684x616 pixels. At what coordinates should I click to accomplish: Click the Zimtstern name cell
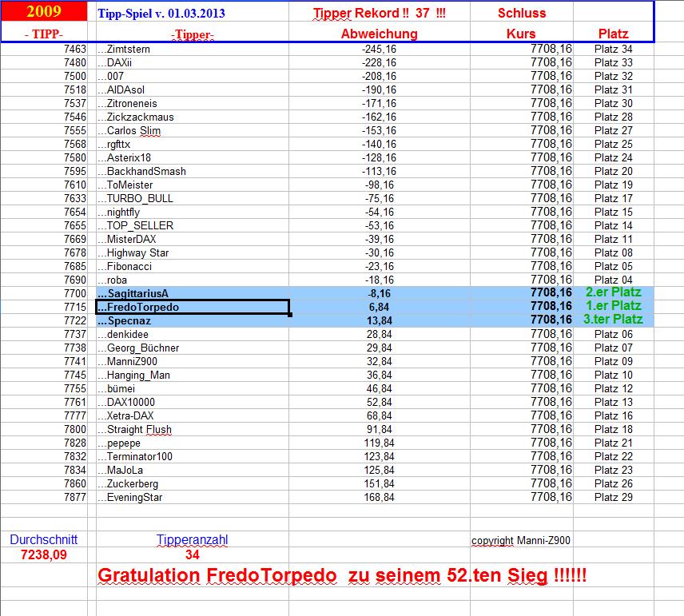(x=193, y=49)
